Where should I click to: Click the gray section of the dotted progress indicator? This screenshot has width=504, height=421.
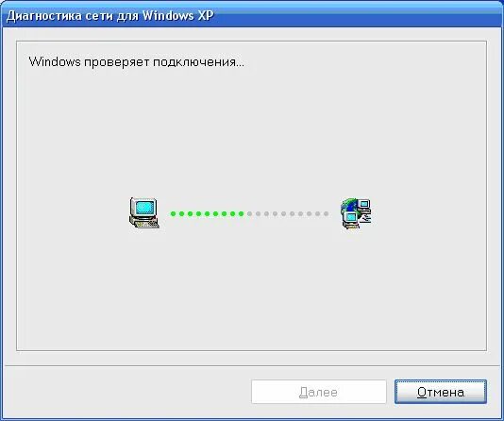pyautogui.click(x=288, y=213)
